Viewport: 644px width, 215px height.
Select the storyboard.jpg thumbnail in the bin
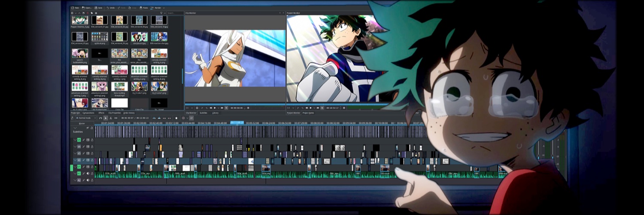point(139,37)
